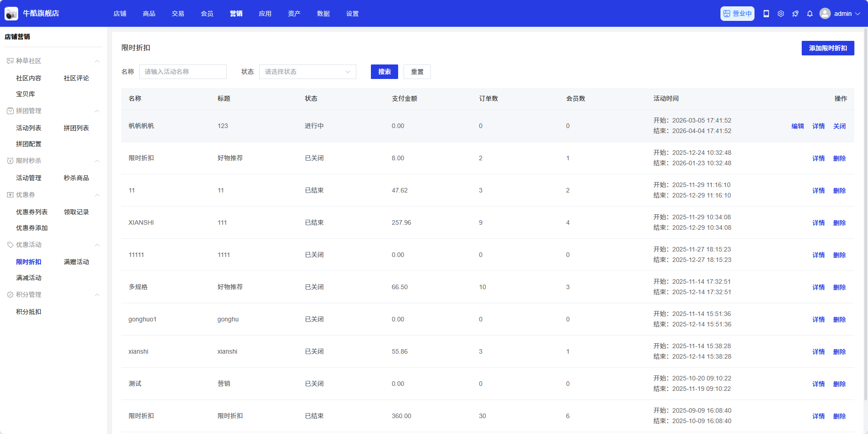Open notifications with the bell icon
868x434 pixels.
809,14
